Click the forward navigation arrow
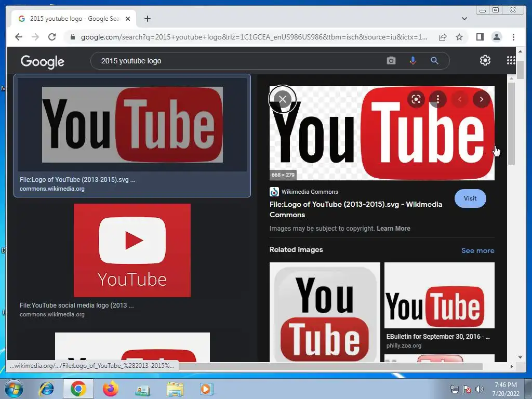Image resolution: width=532 pixels, height=399 pixels. [35, 37]
